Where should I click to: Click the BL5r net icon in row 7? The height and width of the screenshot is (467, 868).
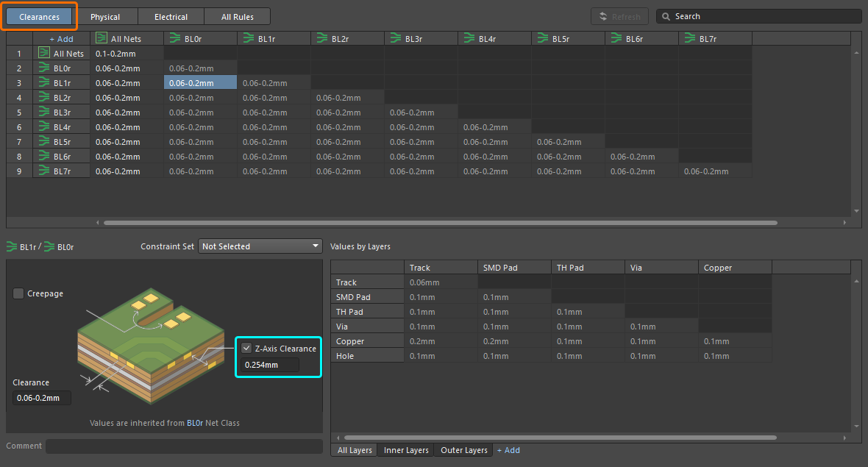44,141
